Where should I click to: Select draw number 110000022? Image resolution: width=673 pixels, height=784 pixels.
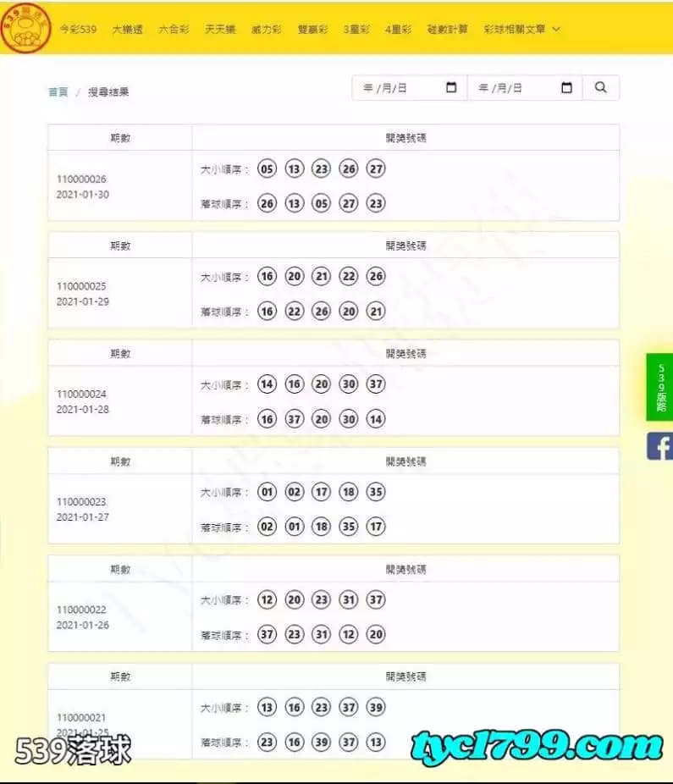point(81,610)
